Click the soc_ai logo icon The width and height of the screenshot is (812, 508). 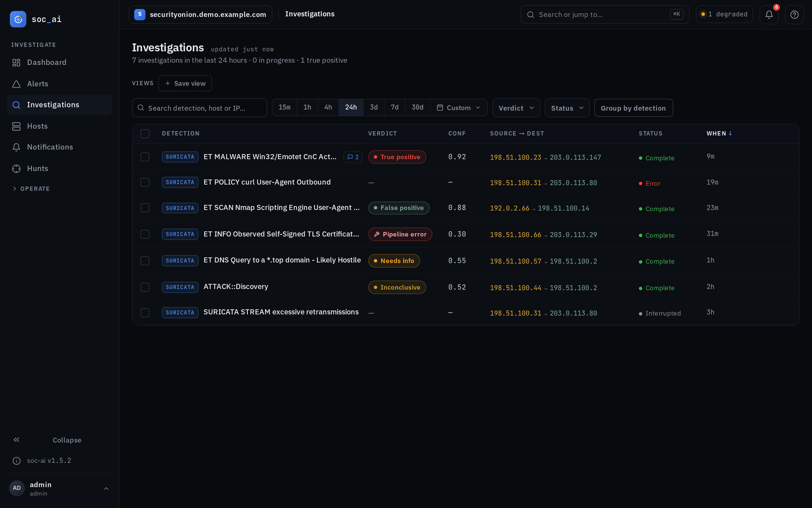pos(18,19)
